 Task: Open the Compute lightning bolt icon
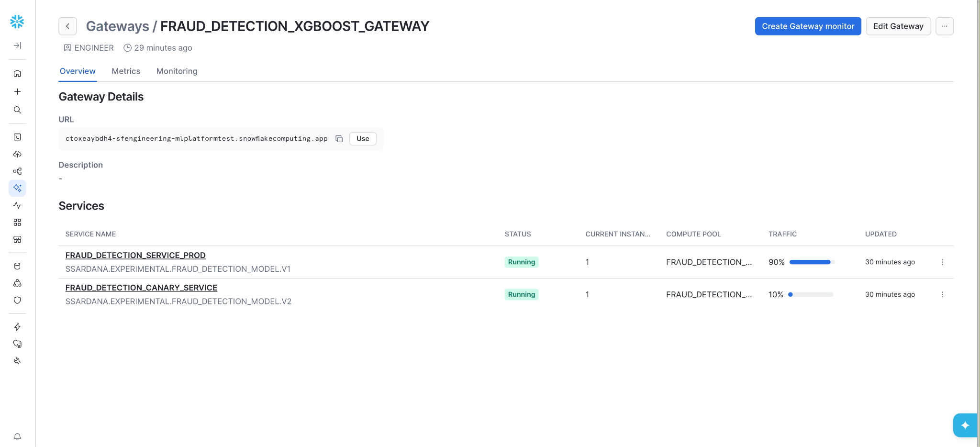pos(17,327)
